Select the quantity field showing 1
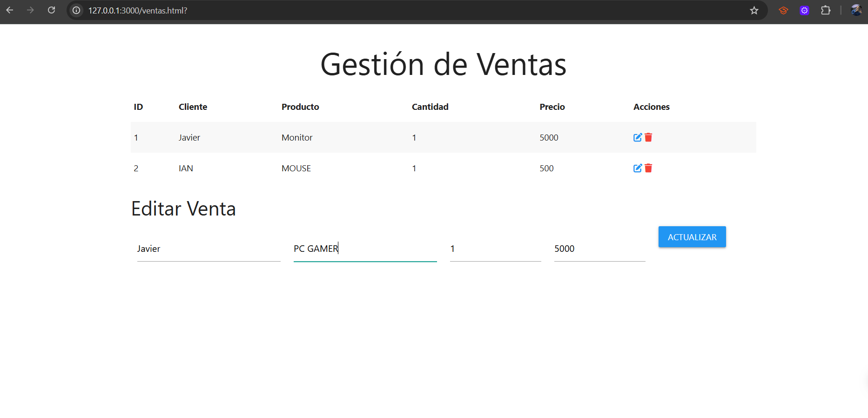This screenshot has height=418, width=868. [x=496, y=249]
